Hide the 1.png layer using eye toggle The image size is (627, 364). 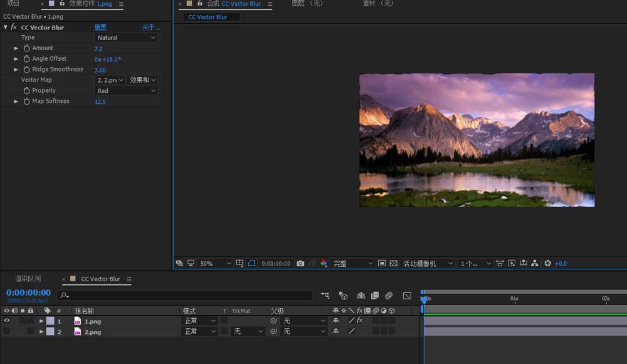click(x=7, y=321)
